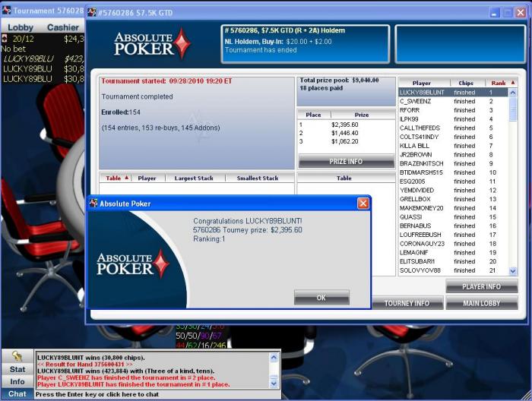Click the Tournament table window title icon
This screenshot has height=401, width=532.
coord(6,11)
